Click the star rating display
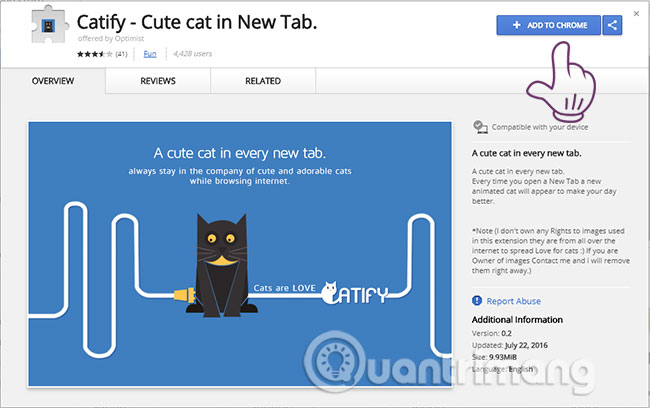The width and height of the screenshot is (650, 408). (x=95, y=54)
